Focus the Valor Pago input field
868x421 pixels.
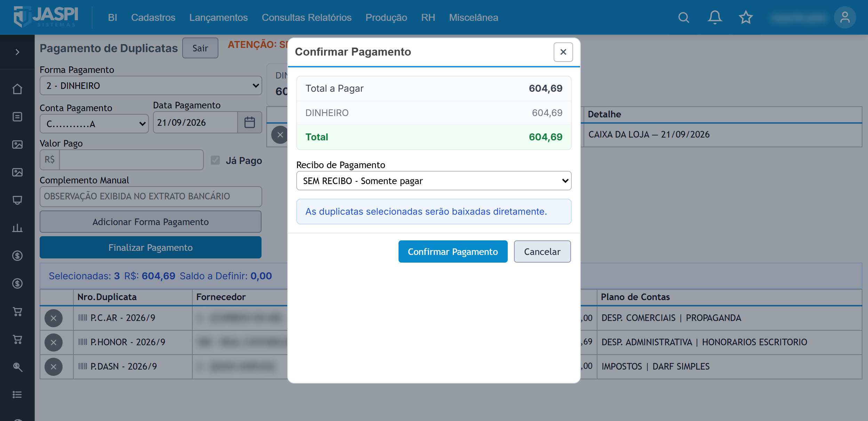tap(131, 160)
